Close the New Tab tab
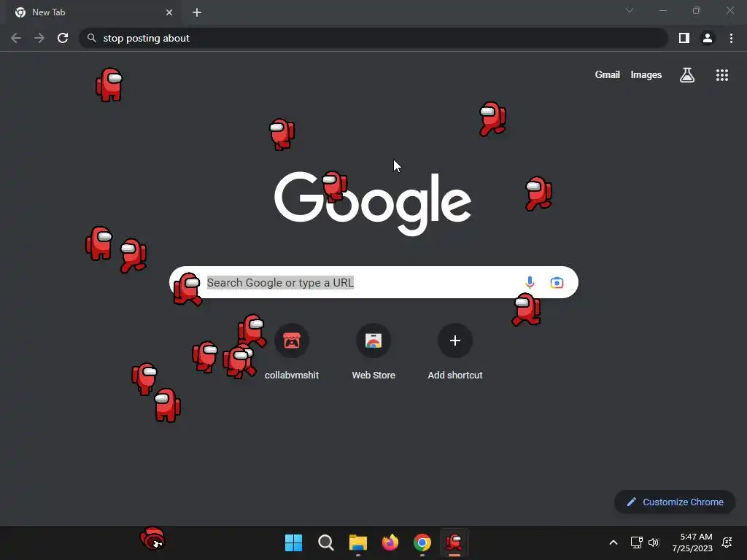 (169, 12)
